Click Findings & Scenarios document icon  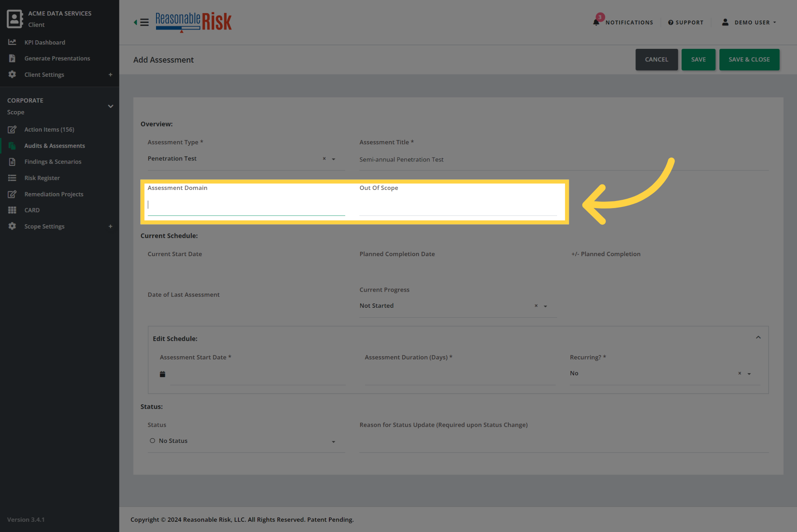coord(12,162)
